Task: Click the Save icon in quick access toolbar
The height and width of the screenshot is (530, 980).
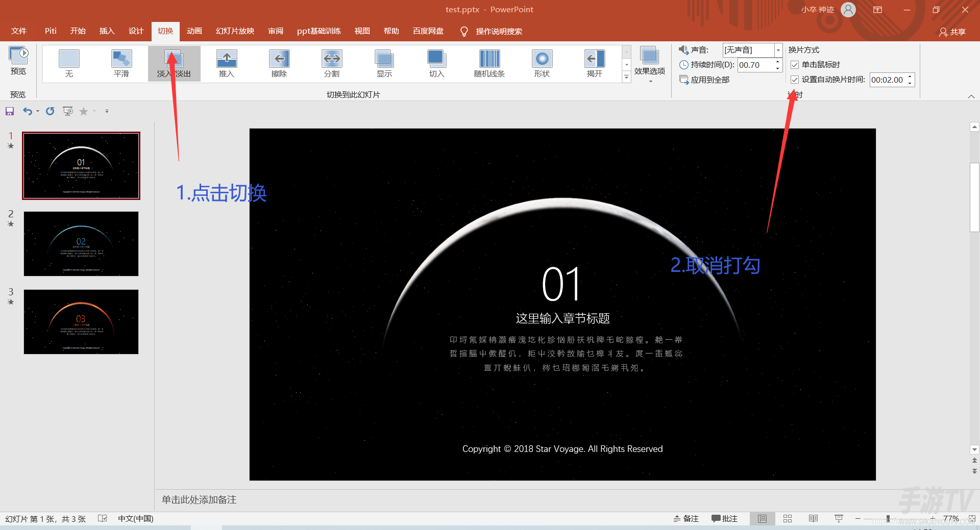Action: [x=10, y=111]
